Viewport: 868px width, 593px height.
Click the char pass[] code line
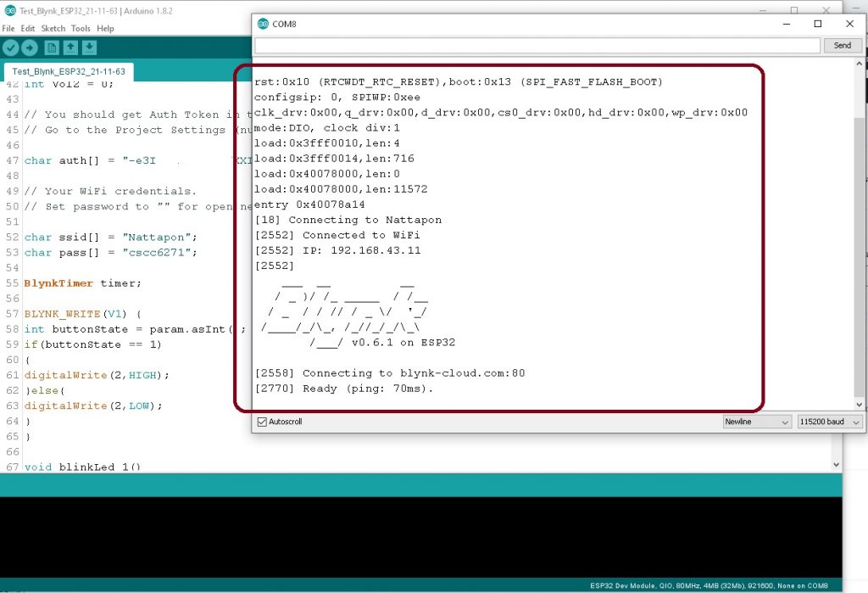click(111, 253)
